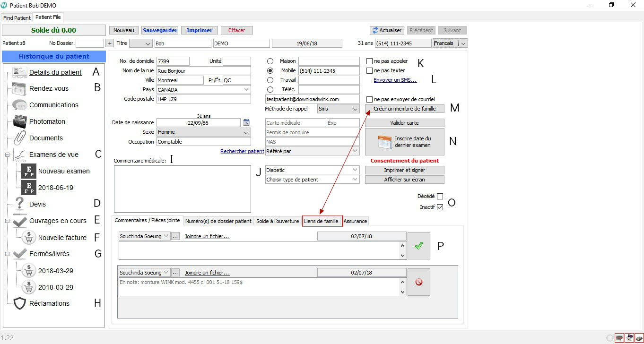
Task: Open the Francais language dropdown
Action: tap(450, 43)
